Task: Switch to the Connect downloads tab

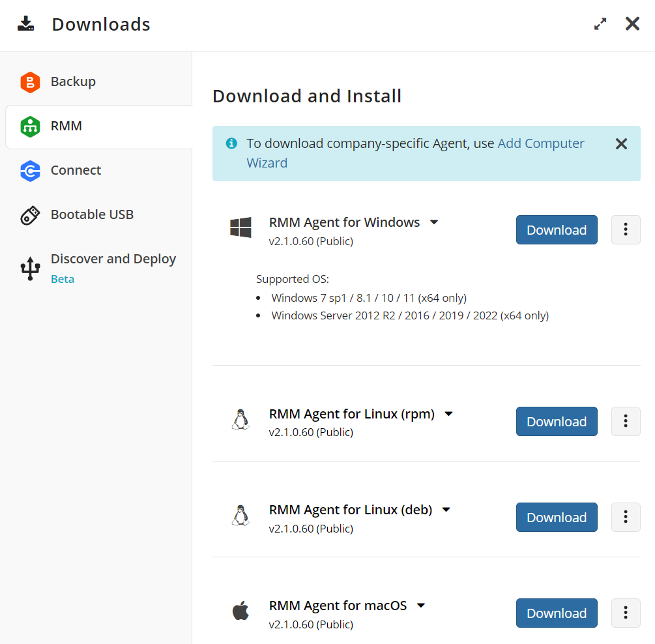Action: point(76,171)
